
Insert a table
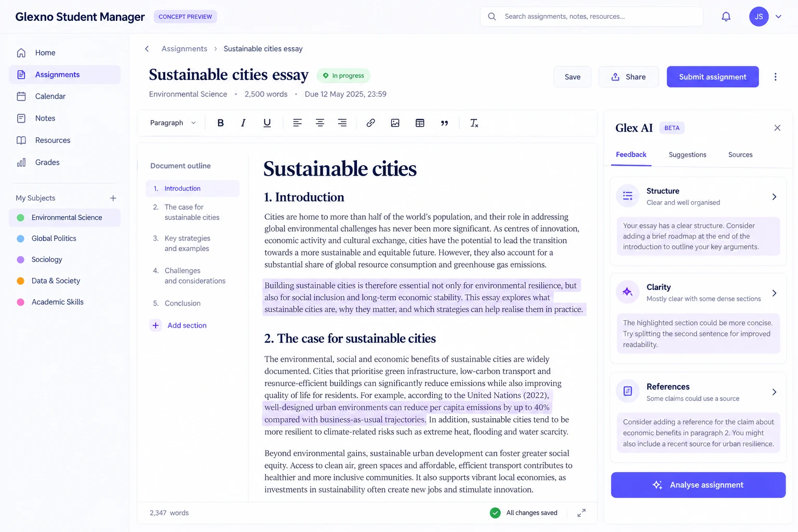[x=420, y=123]
